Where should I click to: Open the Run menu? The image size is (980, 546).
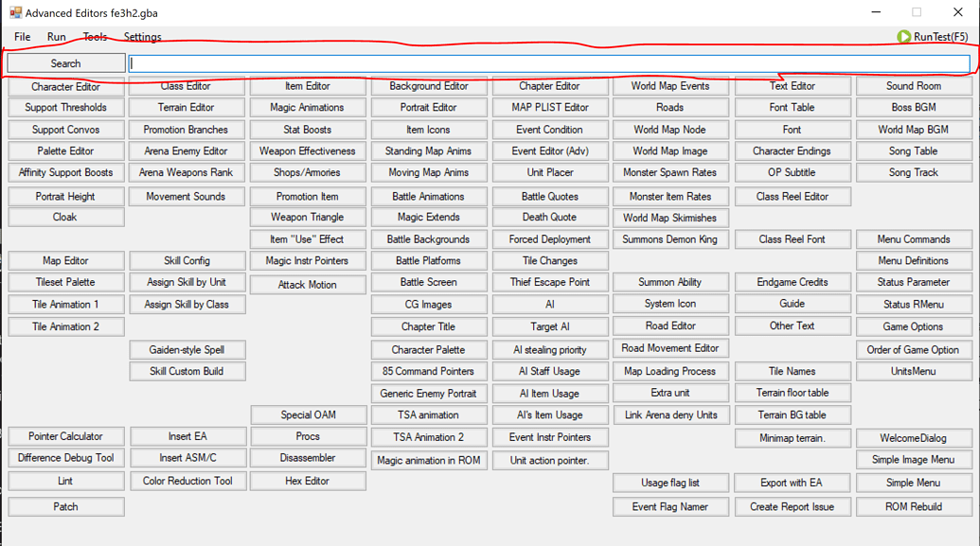point(57,37)
